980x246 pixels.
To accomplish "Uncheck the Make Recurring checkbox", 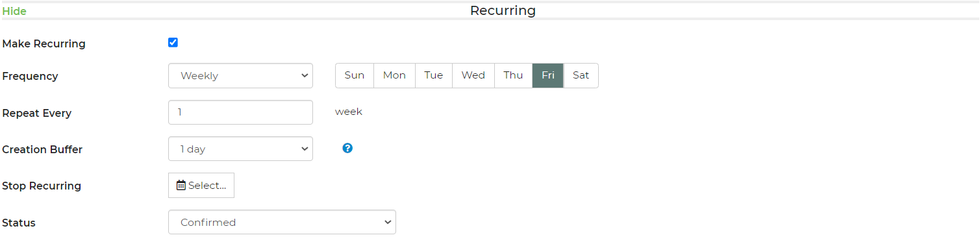I will coord(173,43).
